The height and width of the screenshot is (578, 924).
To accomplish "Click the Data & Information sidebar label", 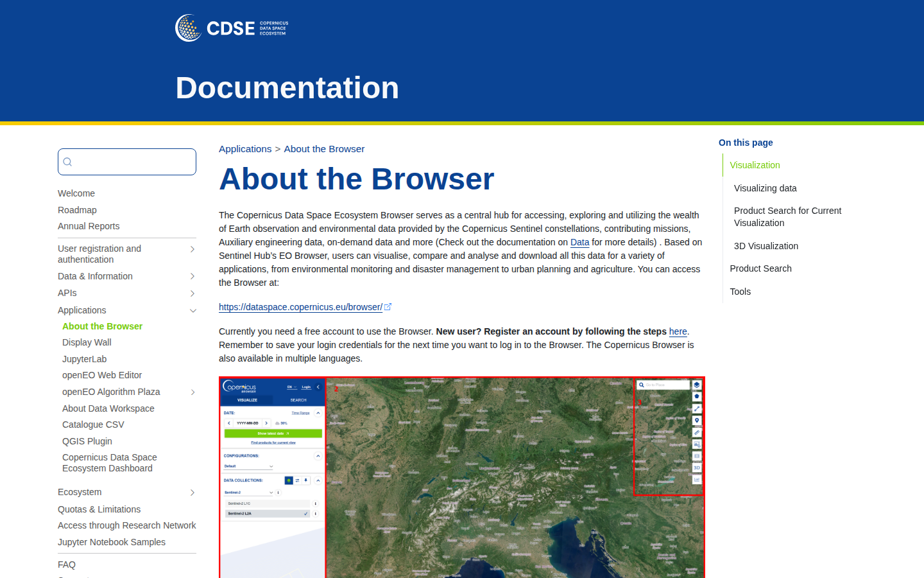I will pos(95,276).
